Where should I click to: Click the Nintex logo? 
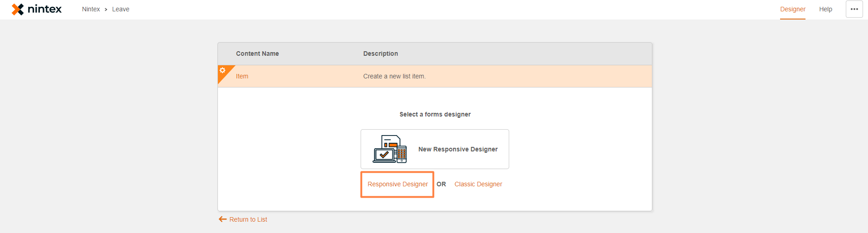[37, 9]
